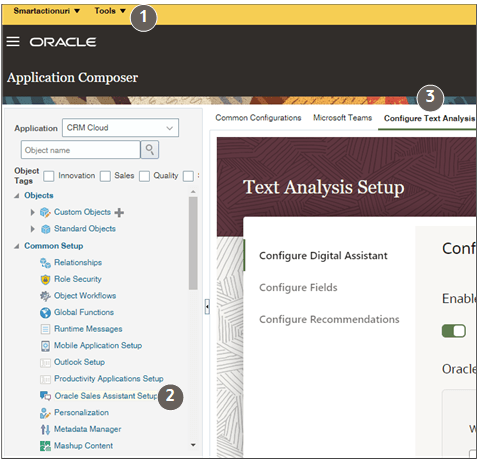Switch to the Microsoft Teams tab
The width and height of the screenshot is (478, 460).
click(x=342, y=118)
